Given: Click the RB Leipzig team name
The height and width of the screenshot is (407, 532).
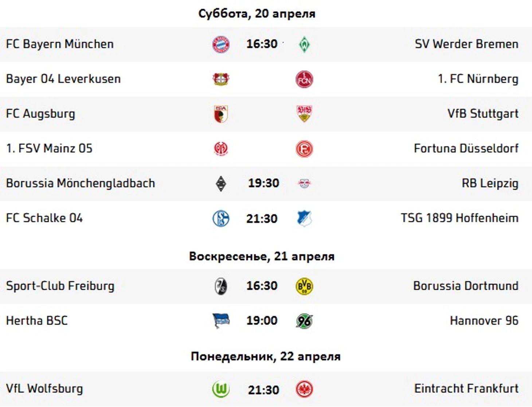Looking at the screenshot, I should [x=490, y=183].
